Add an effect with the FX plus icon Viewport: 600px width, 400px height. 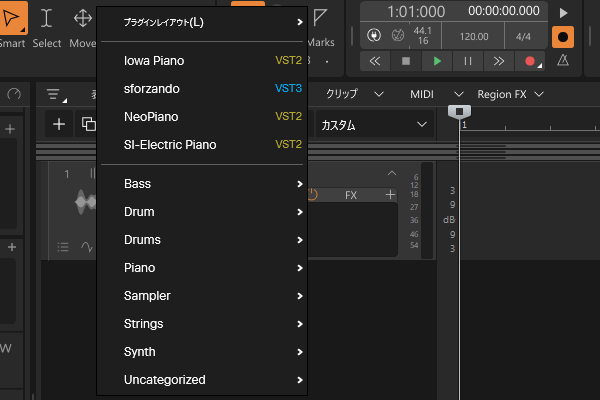pyautogui.click(x=390, y=195)
